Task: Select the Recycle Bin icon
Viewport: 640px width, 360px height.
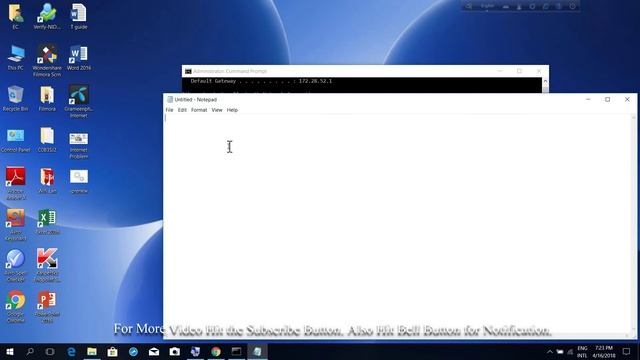Action: tap(16, 99)
